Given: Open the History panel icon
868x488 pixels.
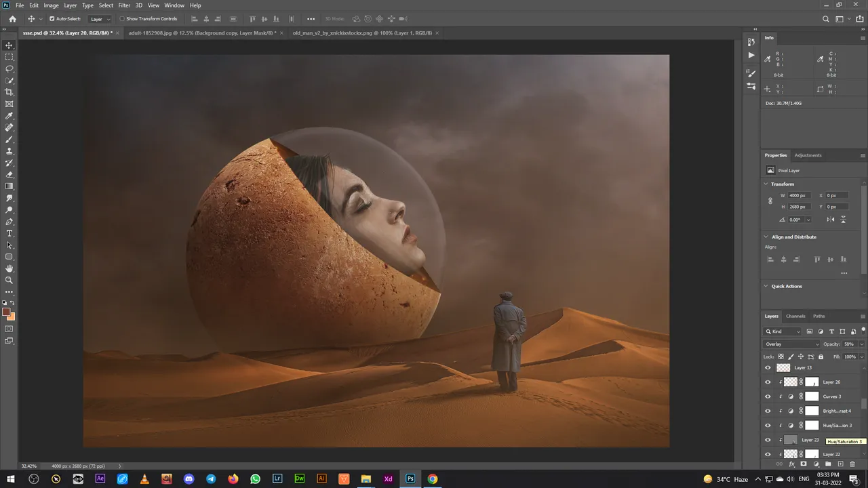Looking at the screenshot, I should [751, 42].
